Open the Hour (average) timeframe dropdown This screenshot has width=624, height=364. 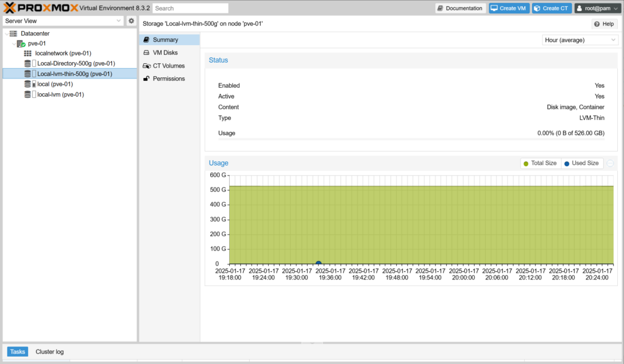tap(580, 40)
